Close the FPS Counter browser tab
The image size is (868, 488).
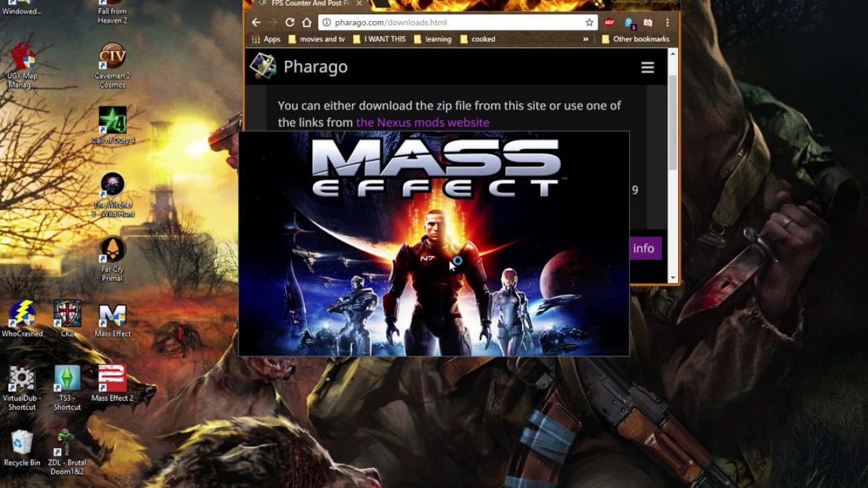tap(359, 3)
